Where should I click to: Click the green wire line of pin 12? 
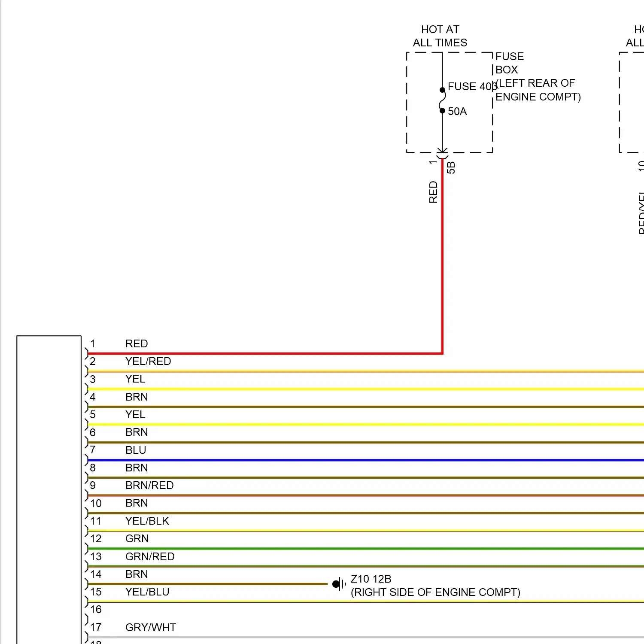[x=366, y=549]
